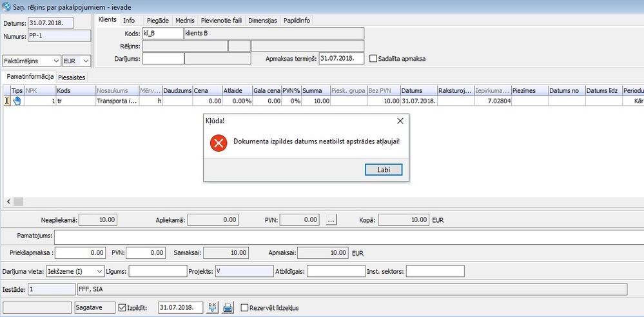Click the client Kods field kl_B

tap(162, 34)
